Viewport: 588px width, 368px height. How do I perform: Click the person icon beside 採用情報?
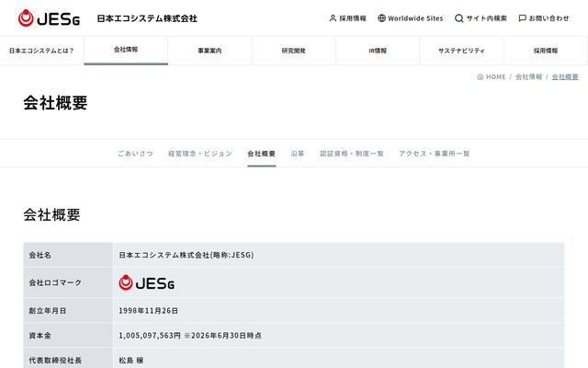click(333, 18)
